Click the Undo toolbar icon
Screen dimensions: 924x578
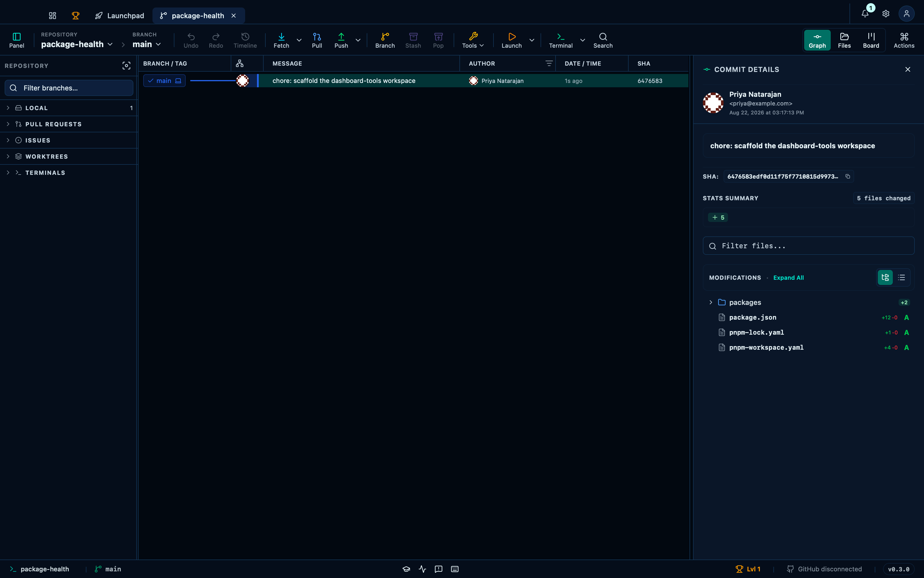pyautogui.click(x=191, y=40)
